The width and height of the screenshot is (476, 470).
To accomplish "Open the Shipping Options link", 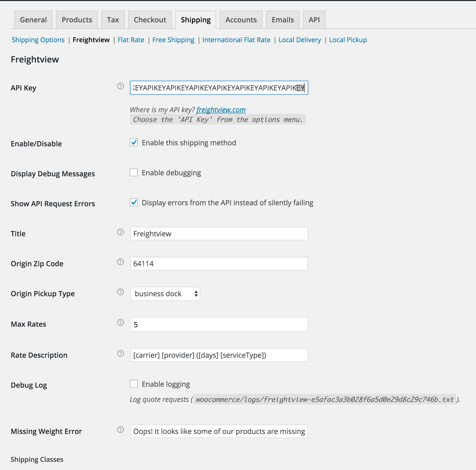I will point(38,40).
